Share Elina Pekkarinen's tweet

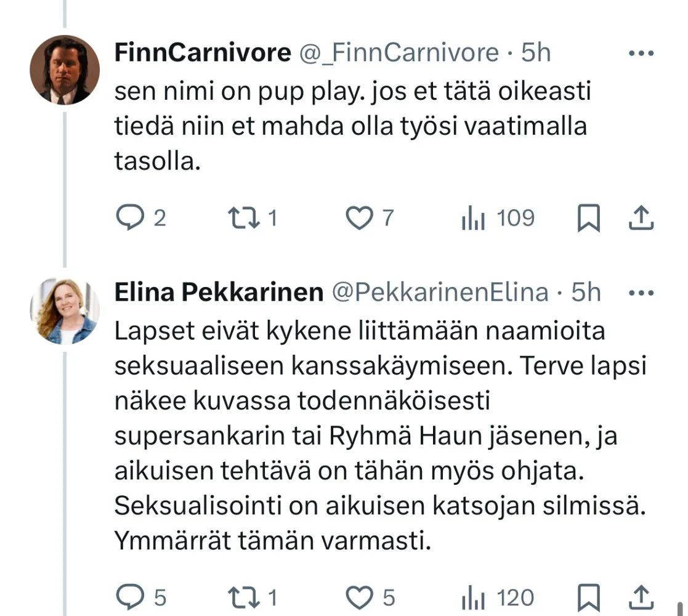tap(641, 596)
